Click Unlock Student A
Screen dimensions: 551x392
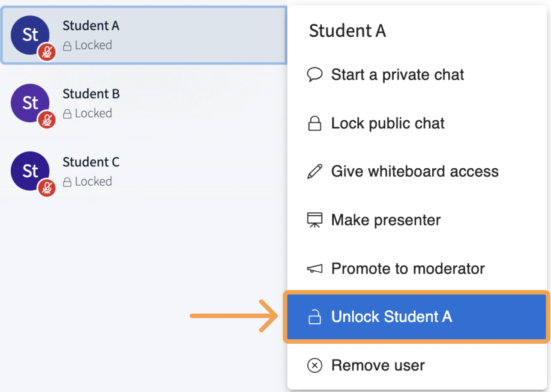click(391, 317)
